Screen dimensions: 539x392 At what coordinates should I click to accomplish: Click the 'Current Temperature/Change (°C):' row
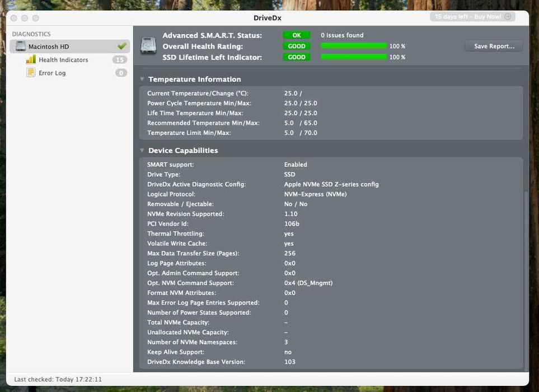coord(331,93)
